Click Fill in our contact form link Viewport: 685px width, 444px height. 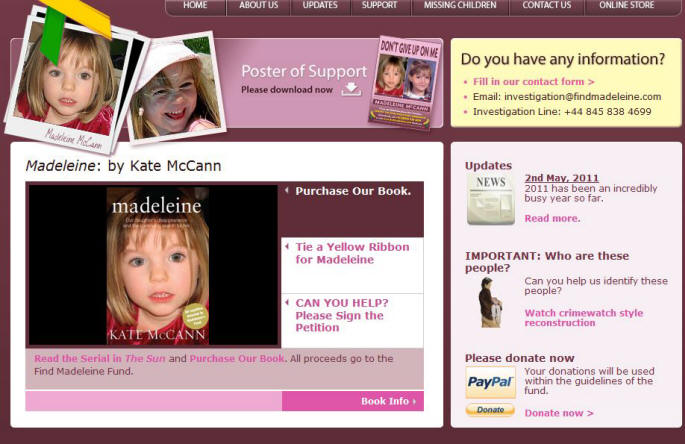click(x=533, y=82)
